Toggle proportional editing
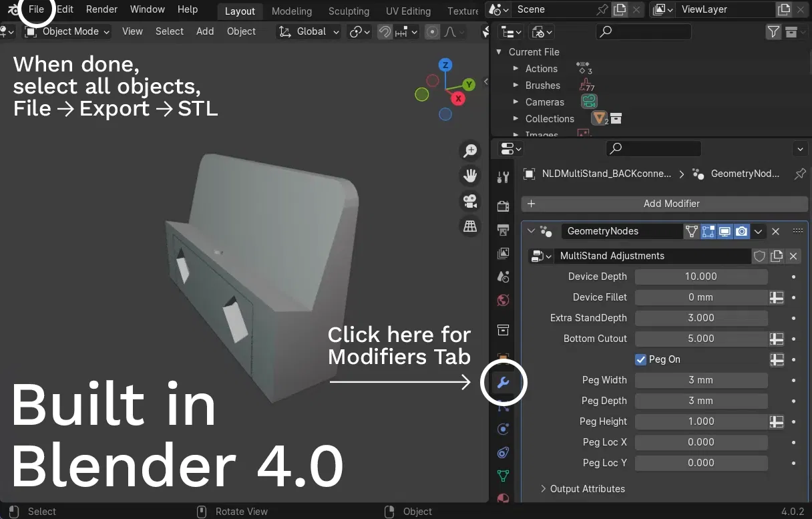The width and height of the screenshot is (812, 519). (433, 31)
